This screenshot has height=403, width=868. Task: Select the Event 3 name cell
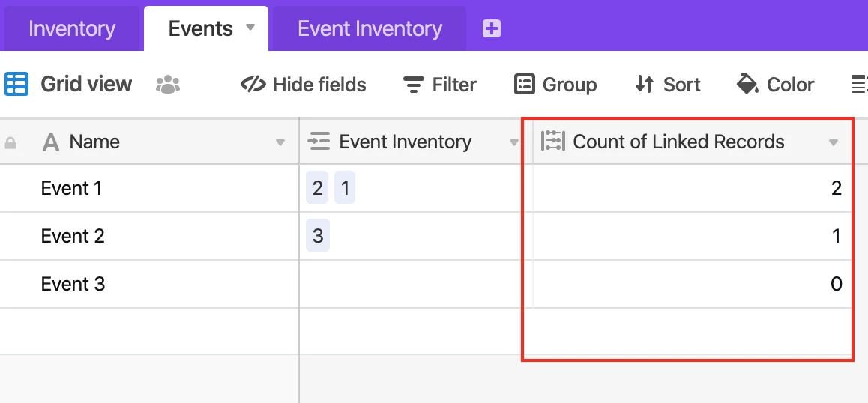pos(149,284)
